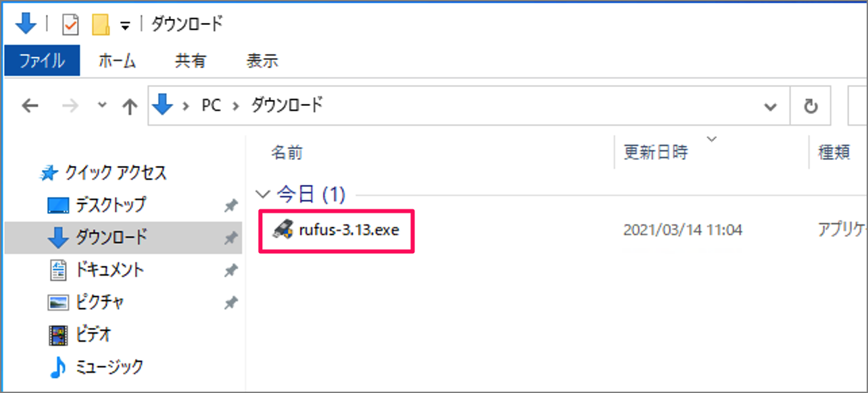This screenshot has width=868, height=393.
Task: Click the Refresh button beside the address bar
Action: pos(810,106)
